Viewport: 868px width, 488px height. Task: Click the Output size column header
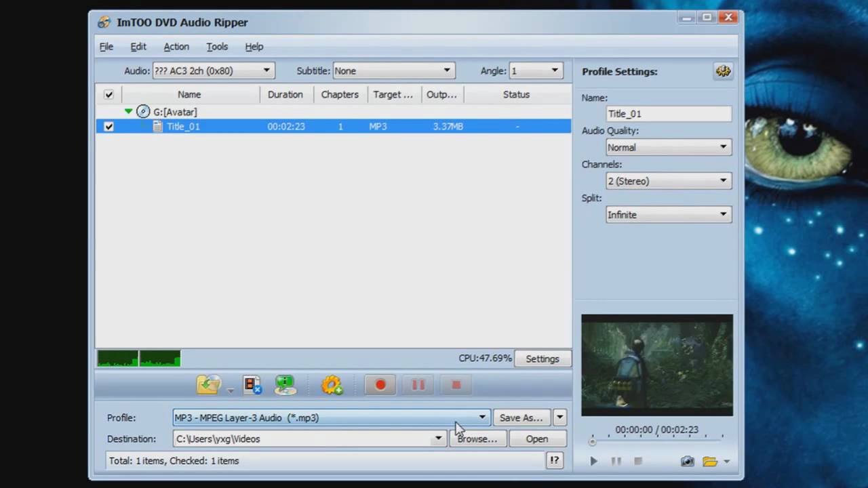point(441,94)
